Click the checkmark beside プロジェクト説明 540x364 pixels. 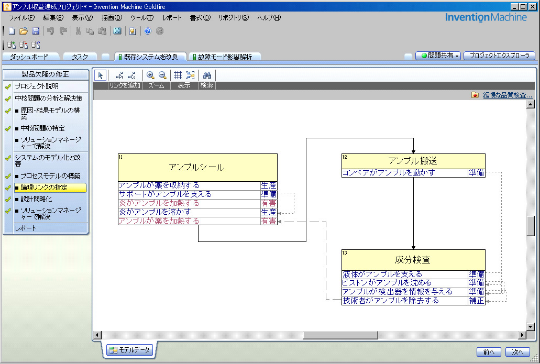(8, 86)
